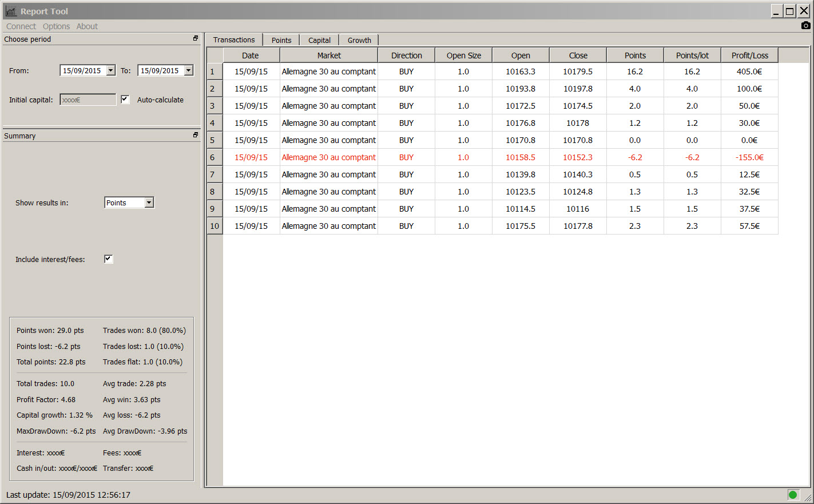The height and width of the screenshot is (504, 814).
Task: Undock the Summary panel
Action: pos(196,135)
